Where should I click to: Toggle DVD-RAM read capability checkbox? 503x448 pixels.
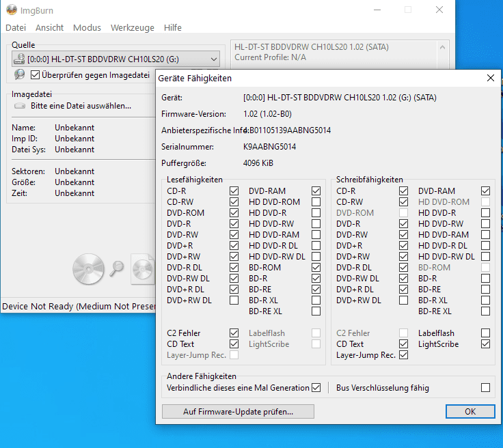(x=316, y=191)
